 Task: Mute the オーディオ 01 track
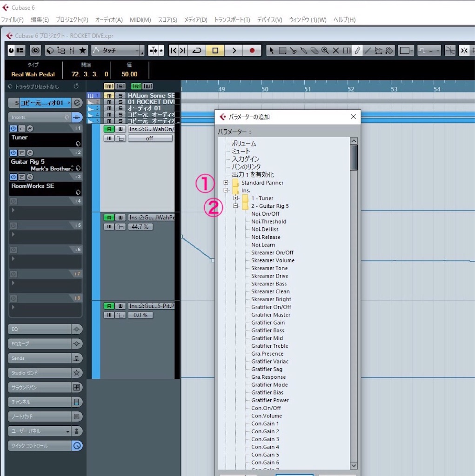(x=109, y=108)
